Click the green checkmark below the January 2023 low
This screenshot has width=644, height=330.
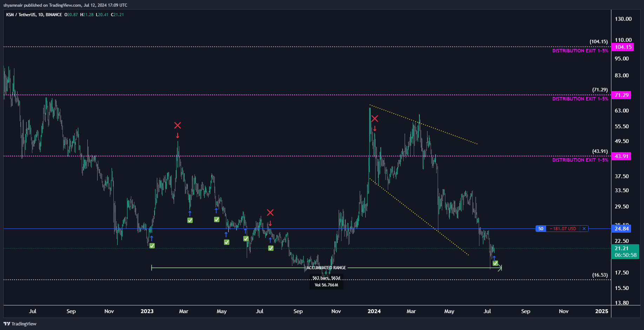click(x=152, y=246)
